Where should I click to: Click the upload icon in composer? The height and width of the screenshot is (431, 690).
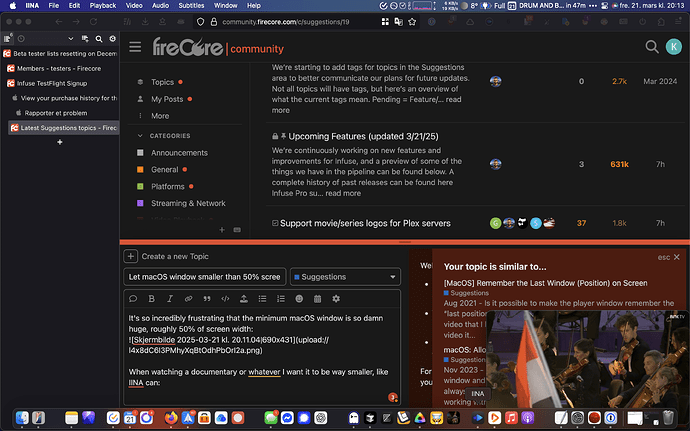tap(244, 299)
